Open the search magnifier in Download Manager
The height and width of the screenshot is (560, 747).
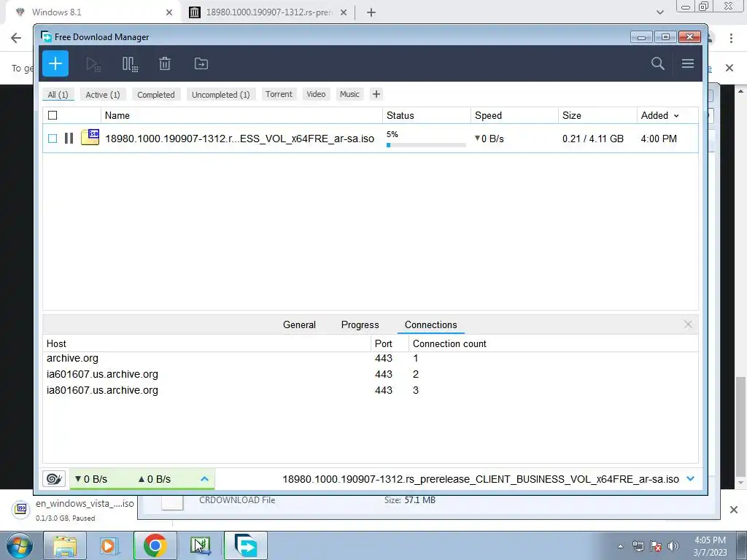(657, 63)
